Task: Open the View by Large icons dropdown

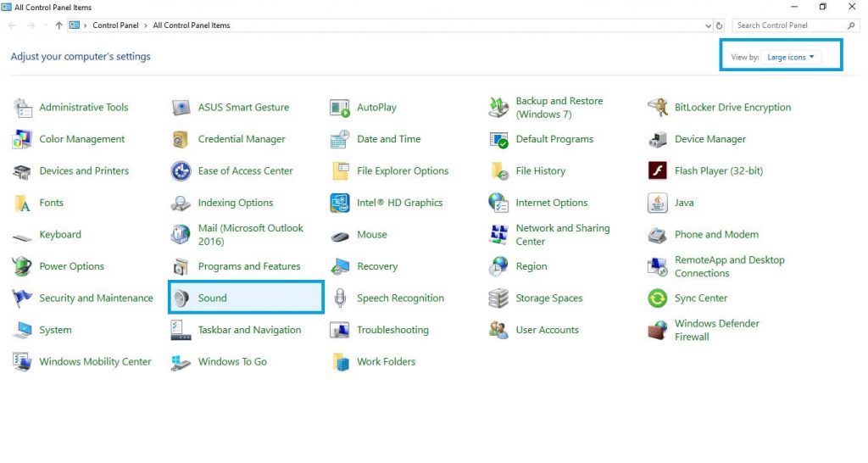Action: 791,57
